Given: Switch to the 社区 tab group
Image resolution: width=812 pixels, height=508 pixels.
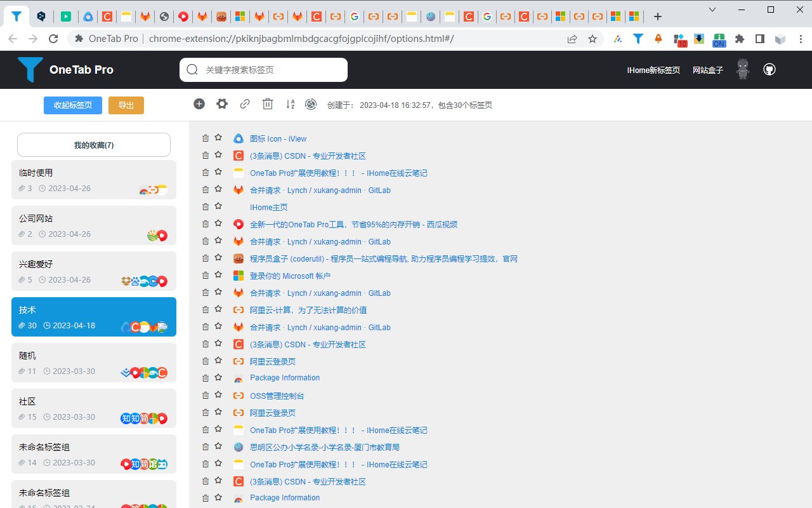Looking at the screenshot, I should point(94,408).
